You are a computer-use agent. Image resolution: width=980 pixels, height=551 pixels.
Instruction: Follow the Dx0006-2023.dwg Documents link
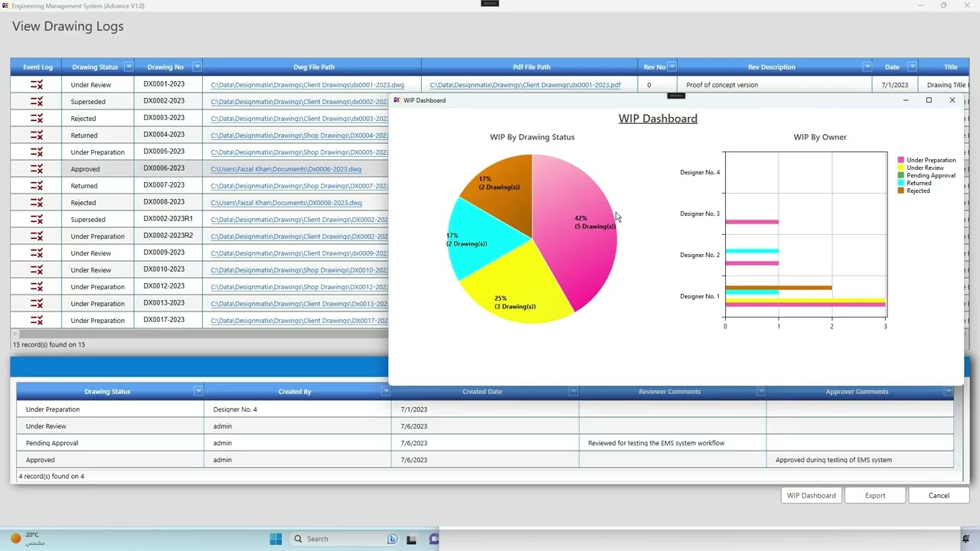(x=286, y=169)
